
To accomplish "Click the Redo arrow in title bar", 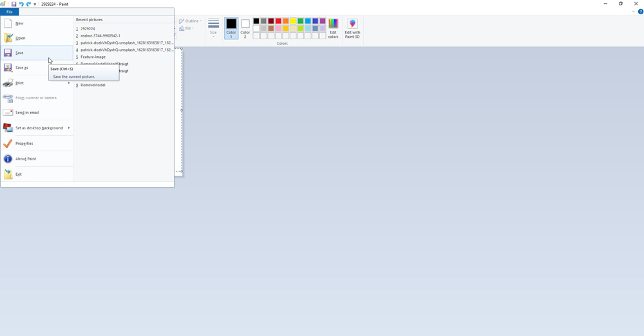I will 28,4.
